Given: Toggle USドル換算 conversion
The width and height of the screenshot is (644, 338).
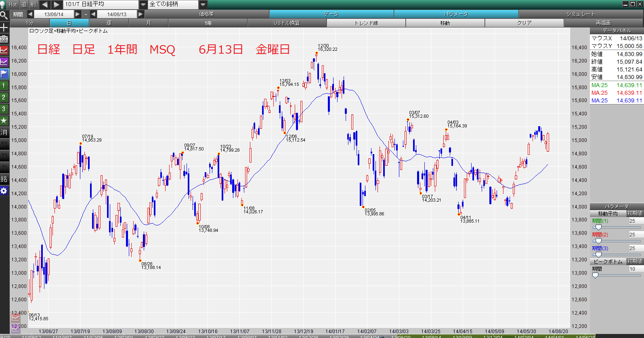Looking at the screenshot, I should pyautogui.click(x=287, y=23).
